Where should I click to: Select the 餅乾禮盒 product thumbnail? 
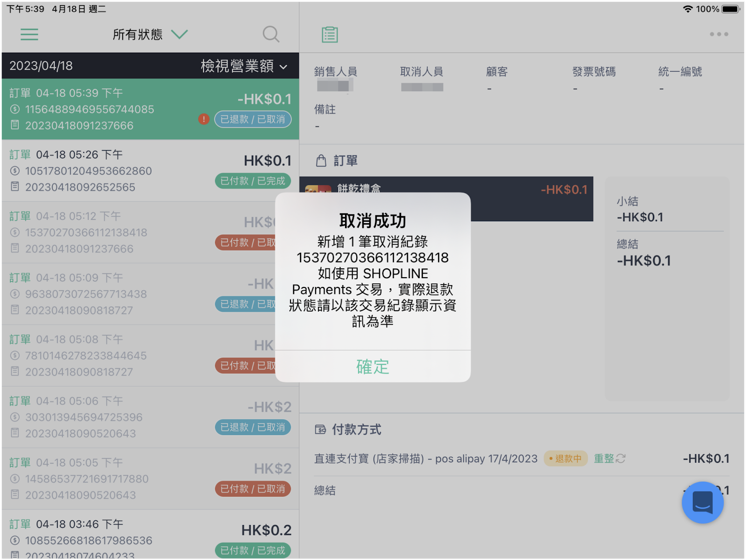click(318, 189)
